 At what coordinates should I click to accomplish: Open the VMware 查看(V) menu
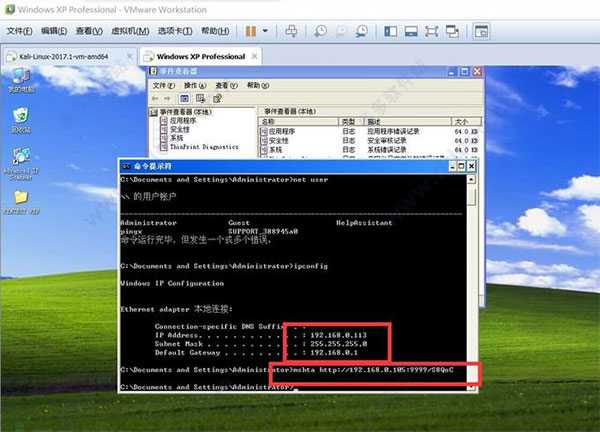(x=89, y=31)
